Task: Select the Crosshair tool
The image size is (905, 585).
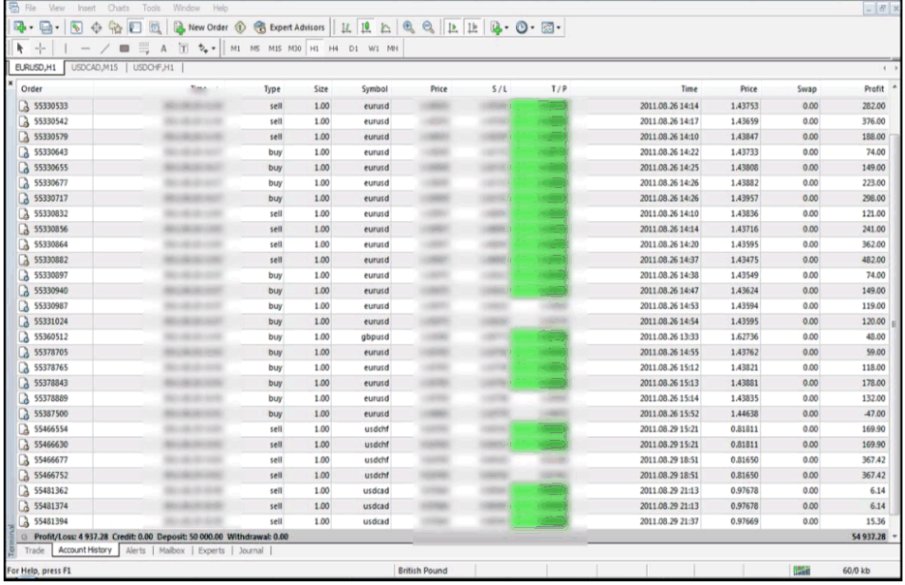Action: (x=40, y=48)
